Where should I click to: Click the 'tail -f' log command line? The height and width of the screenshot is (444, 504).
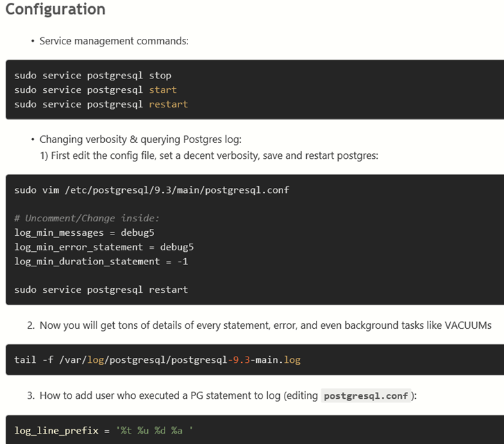click(157, 360)
